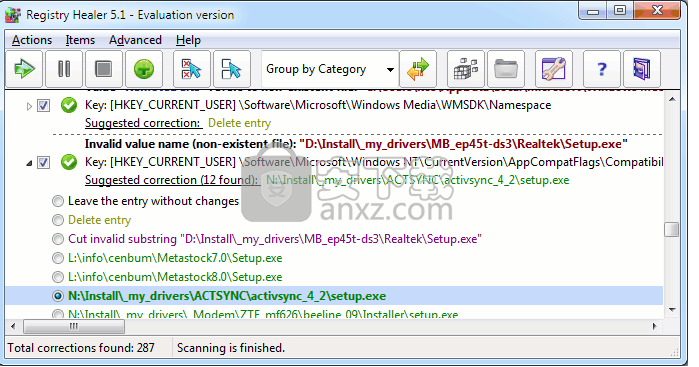The height and width of the screenshot is (367, 699).
Task: Toggle checkbox for AppCompatFlags key entry
Action: tap(43, 162)
